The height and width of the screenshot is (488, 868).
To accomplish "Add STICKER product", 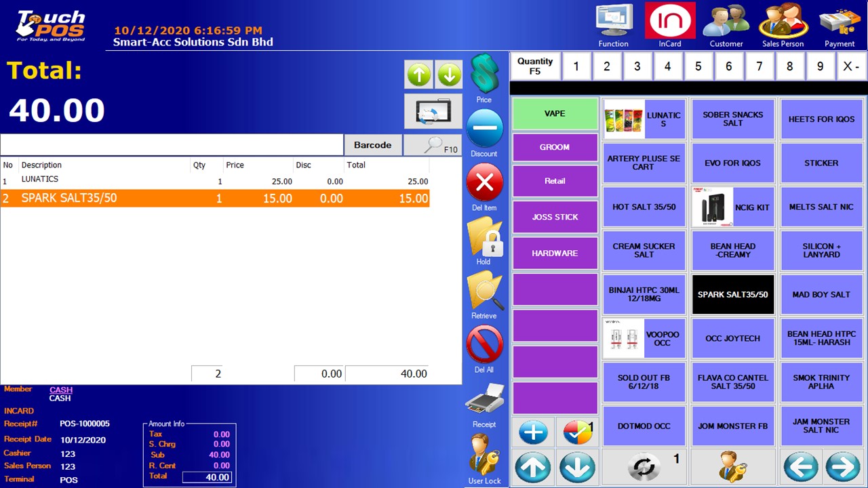I will (x=822, y=163).
